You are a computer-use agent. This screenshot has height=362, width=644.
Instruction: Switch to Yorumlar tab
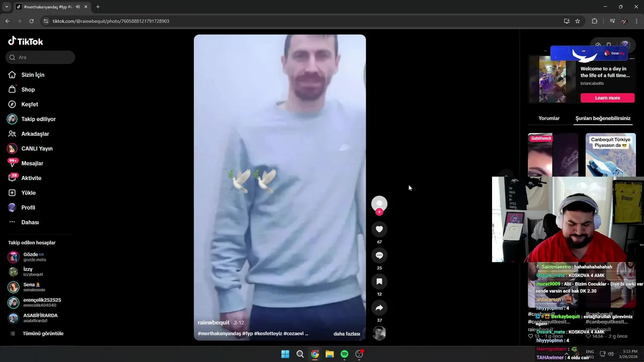549,119
